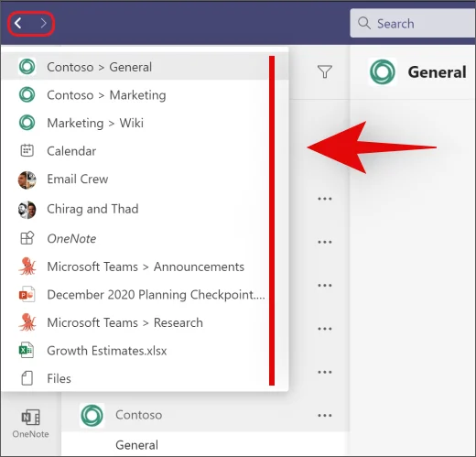The width and height of the screenshot is (476, 457).
Task: Open Marketing > Wiki history entry
Action: pyautogui.click(x=145, y=123)
